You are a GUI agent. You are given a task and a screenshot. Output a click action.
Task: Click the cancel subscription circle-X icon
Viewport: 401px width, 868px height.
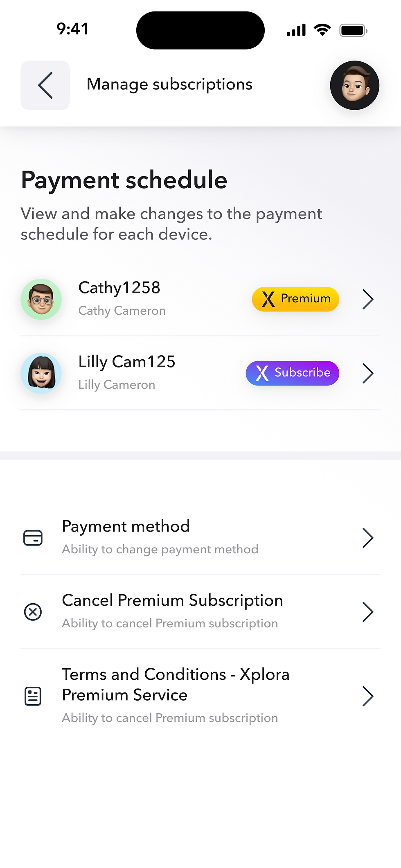pos(33,612)
